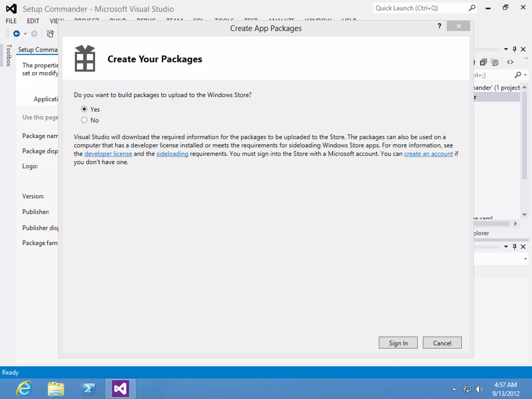
Task: Click the Quick Launch magnifier icon
Action: [x=472, y=8]
